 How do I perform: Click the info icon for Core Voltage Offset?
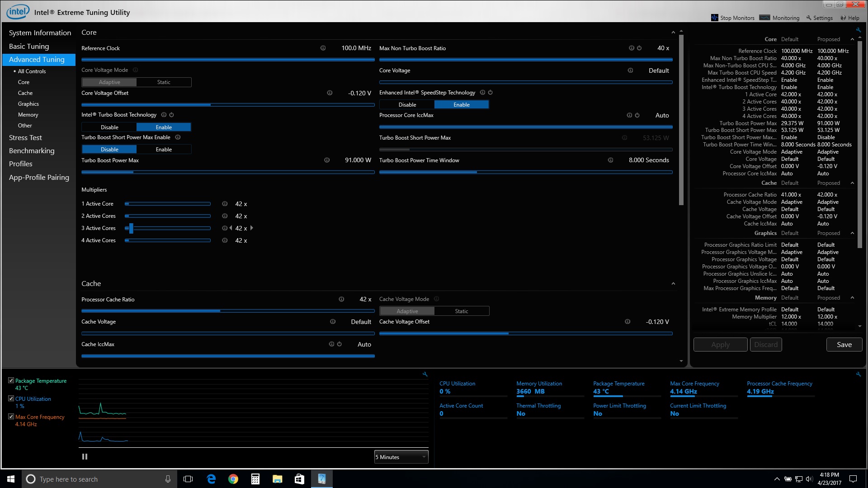(x=330, y=93)
